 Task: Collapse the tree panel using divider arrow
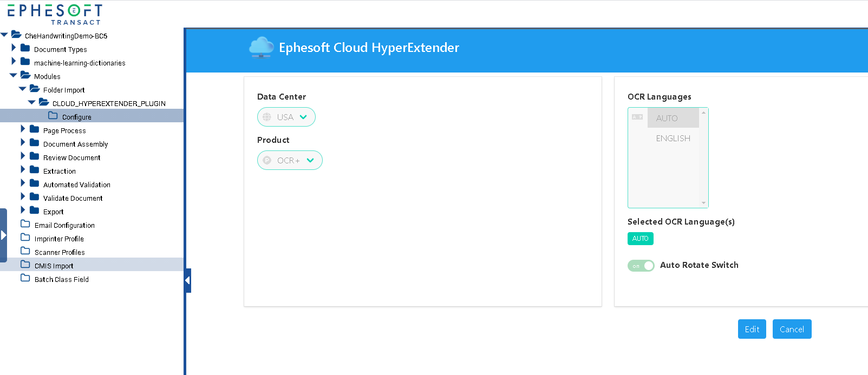pos(187,280)
